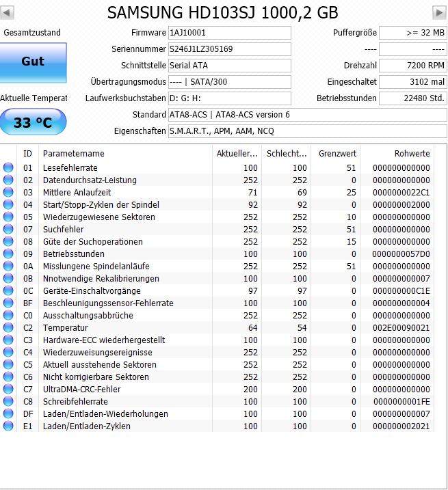The width and height of the screenshot is (448, 490).
Task: Click the Grenzwert column header
Action: (x=335, y=154)
